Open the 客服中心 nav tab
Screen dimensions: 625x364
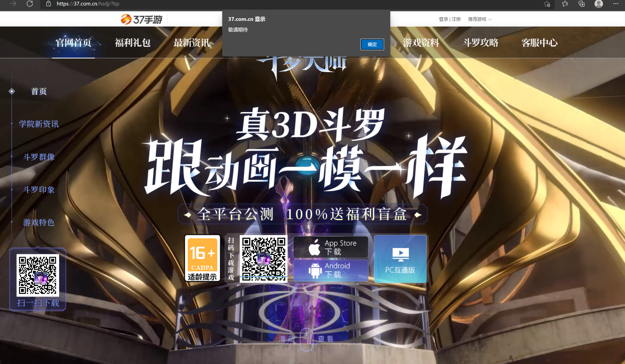pos(539,43)
